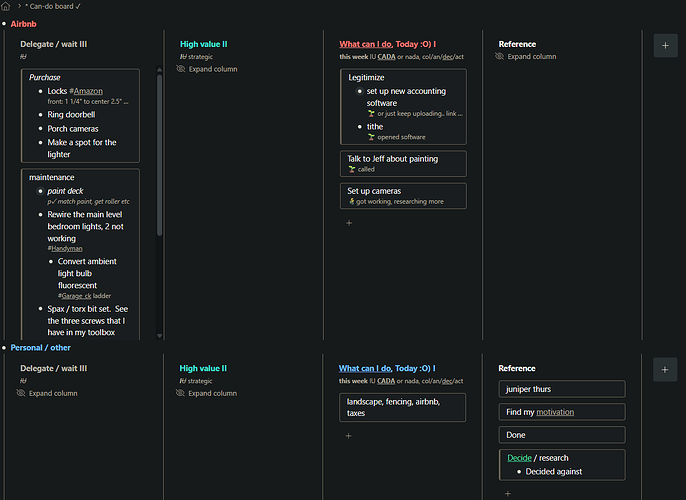Open landscape, fencing, airbnb, taxes card

click(402, 407)
